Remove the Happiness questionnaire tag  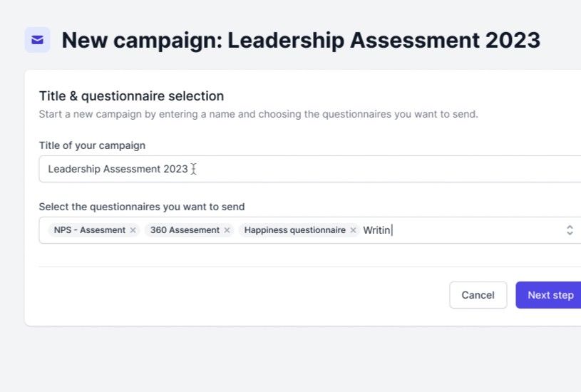point(353,230)
